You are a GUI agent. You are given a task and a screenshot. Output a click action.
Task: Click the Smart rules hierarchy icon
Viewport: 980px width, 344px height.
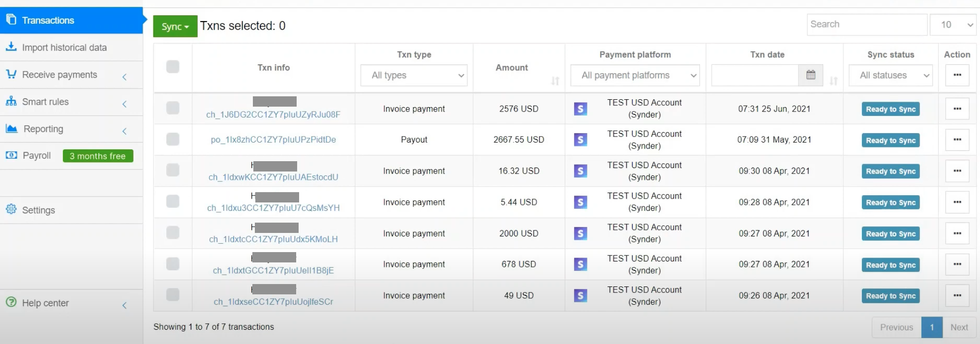11,101
